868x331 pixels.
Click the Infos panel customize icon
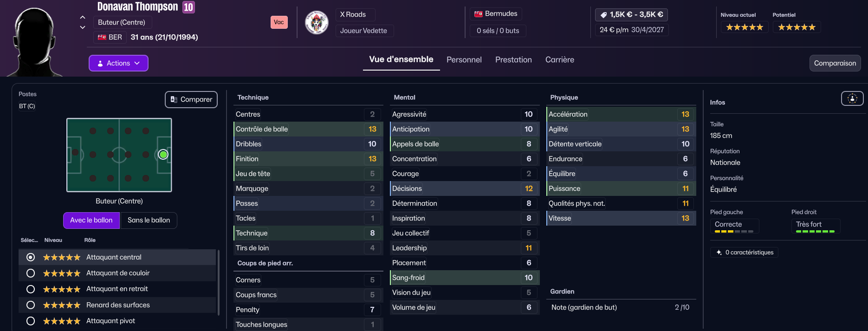(852, 98)
